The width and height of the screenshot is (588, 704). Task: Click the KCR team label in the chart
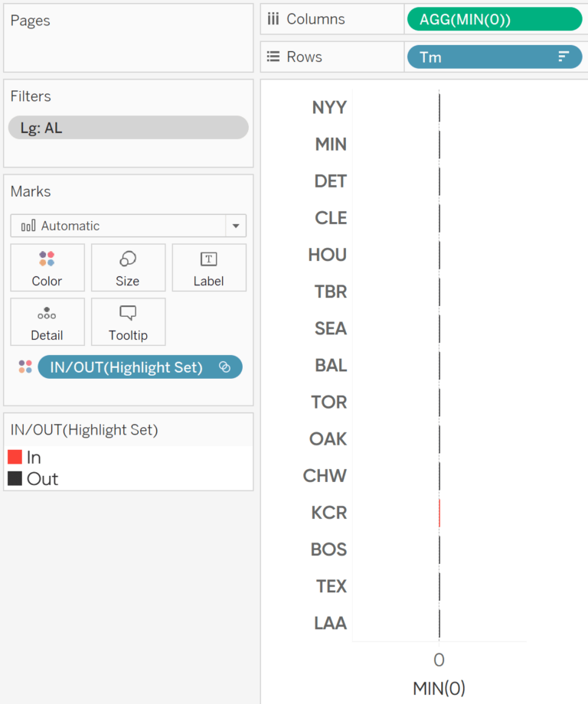pos(328,513)
